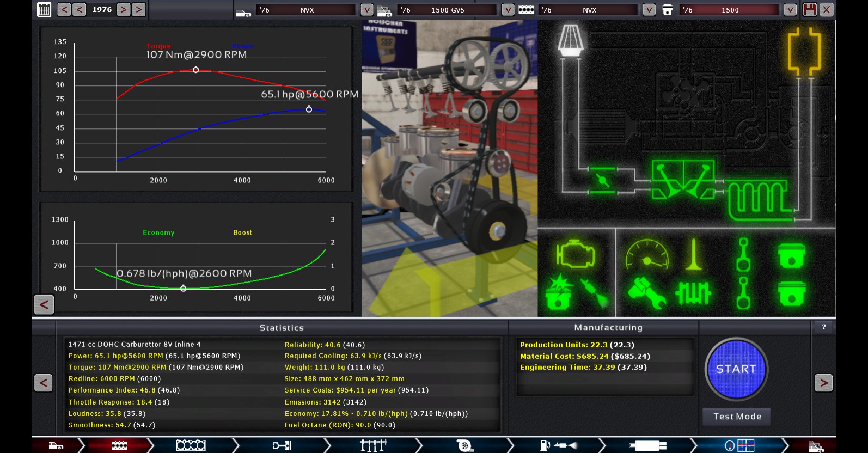This screenshot has width=868, height=453.
Task: Close the engine designer with X button
Action: tap(827, 9)
